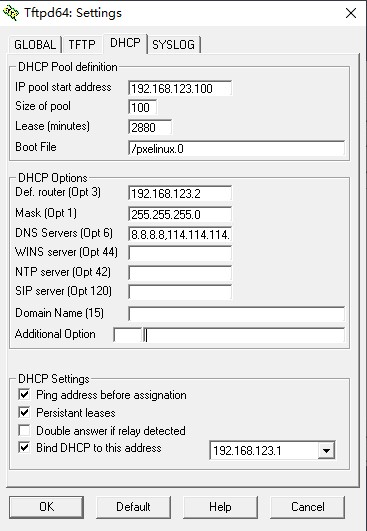This screenshot has height=531, width=367.
Task: Click the Lease (minutes) field
Action: (150, 127)
